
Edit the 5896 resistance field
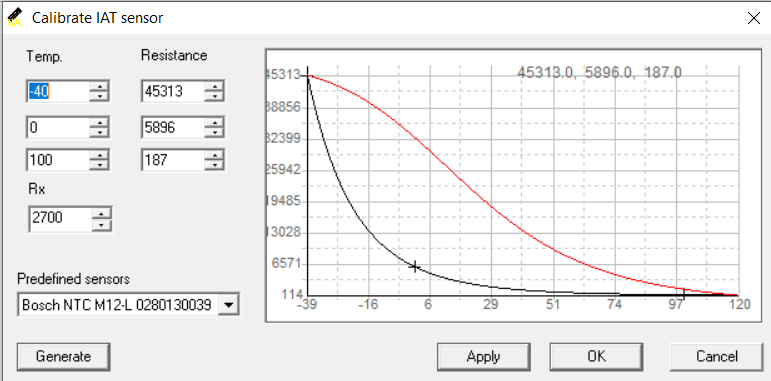coord(173,128)
